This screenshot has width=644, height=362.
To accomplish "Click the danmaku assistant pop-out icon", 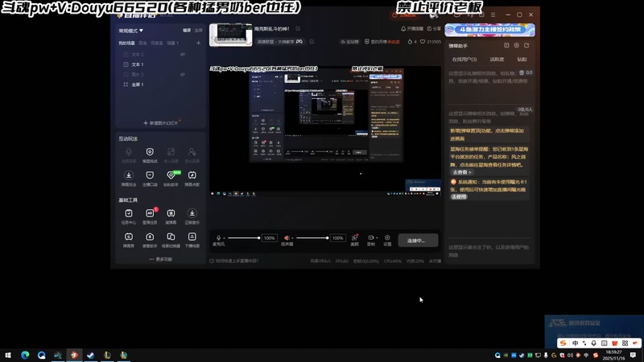I will pos(526,46).
